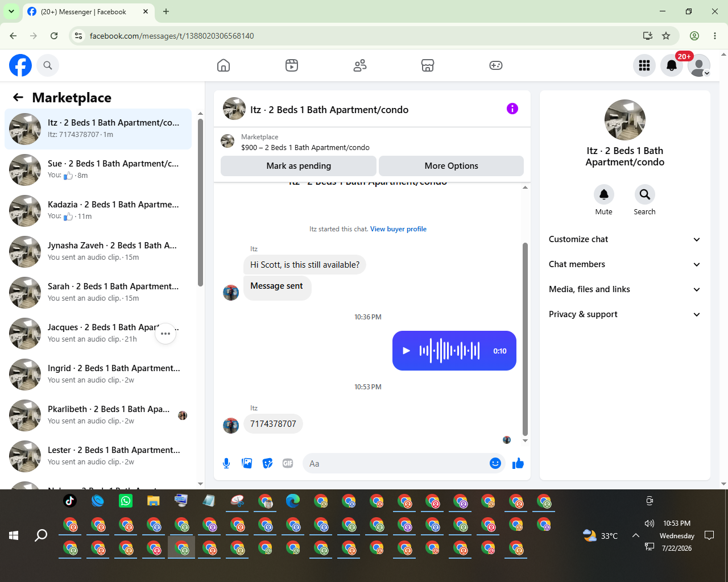Choose a sticker from the sticker icon

point(267,463)
